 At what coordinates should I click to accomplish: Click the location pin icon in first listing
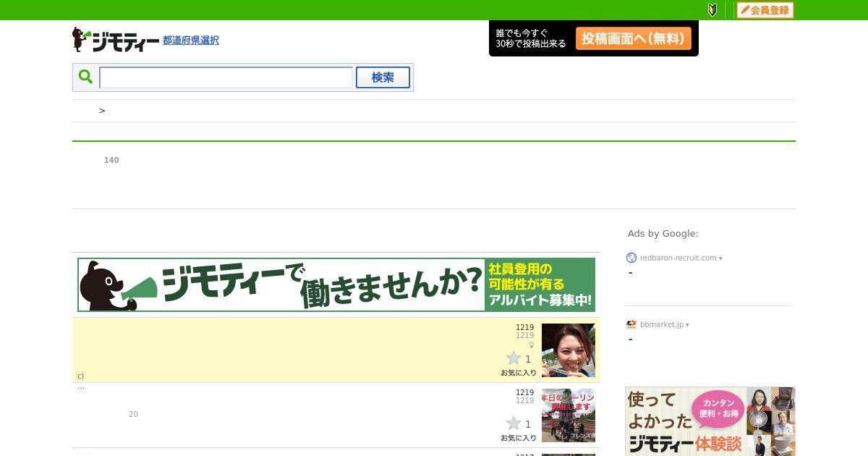coord(532,345)
